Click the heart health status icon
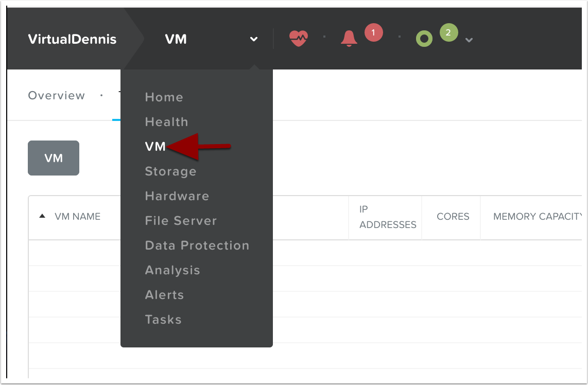This screenshot has width=588, height=385. pos(299,39)
